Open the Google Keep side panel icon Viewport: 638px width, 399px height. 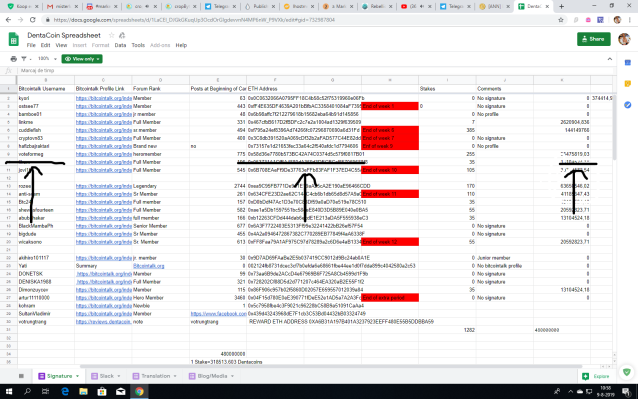627,84
